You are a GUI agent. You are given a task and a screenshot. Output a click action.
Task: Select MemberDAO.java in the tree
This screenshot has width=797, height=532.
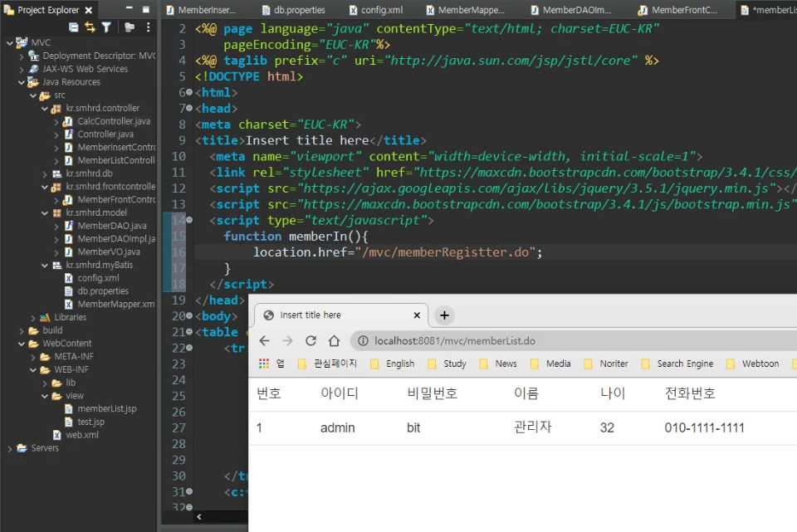click(112, 226)
